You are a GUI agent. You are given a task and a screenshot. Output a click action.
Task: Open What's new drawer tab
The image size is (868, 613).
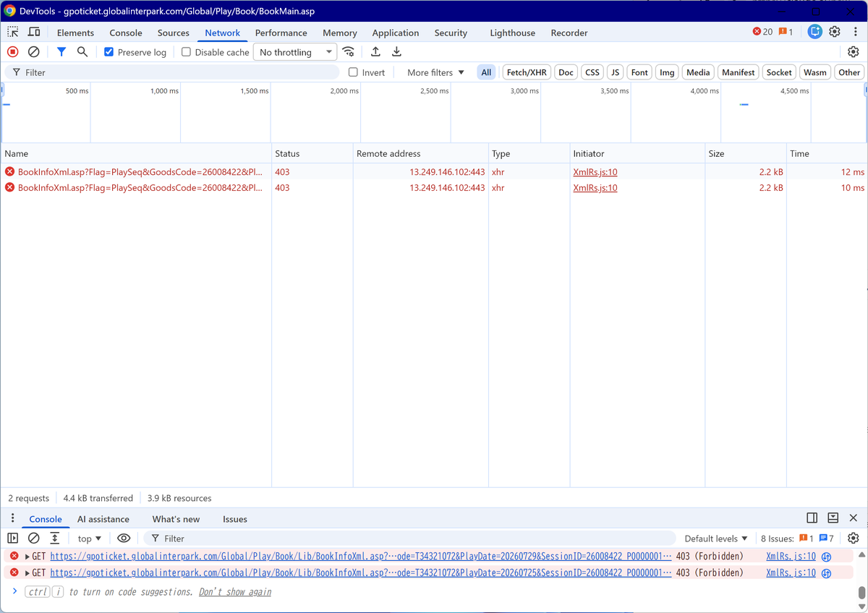coord(176,519)
